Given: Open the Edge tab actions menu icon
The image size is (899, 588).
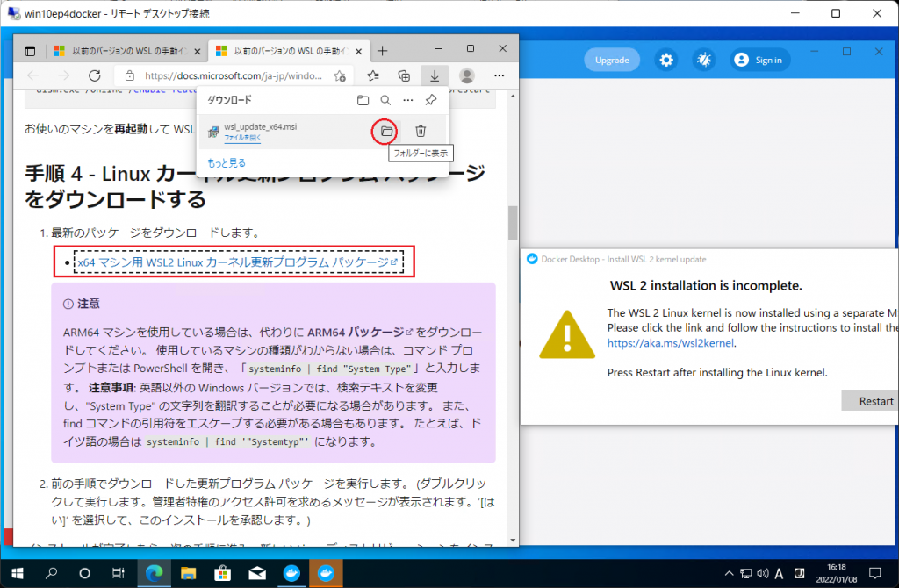Looking at the screenshot, I should [x=31, y=51].
